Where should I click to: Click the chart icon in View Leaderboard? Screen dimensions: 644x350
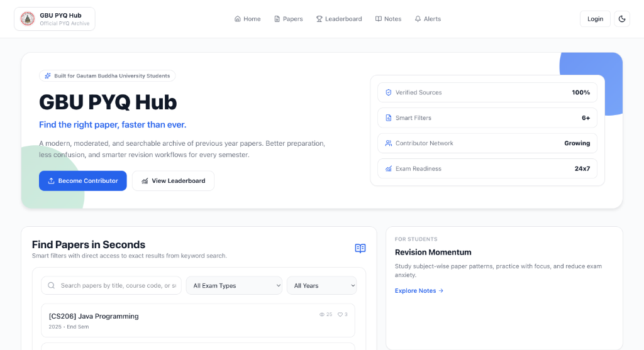(145, 181)
